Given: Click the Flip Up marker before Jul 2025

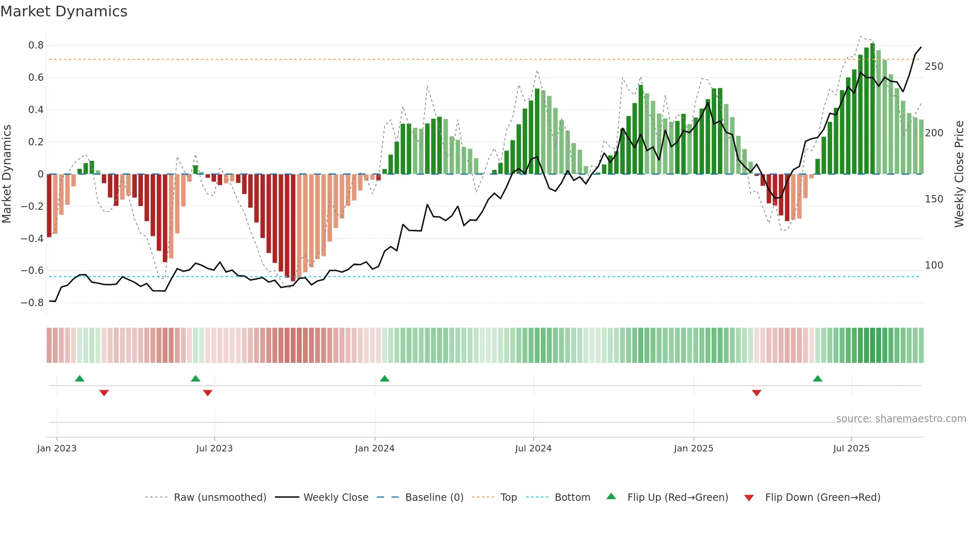Looking at the screenshot, I should [817, 378].
